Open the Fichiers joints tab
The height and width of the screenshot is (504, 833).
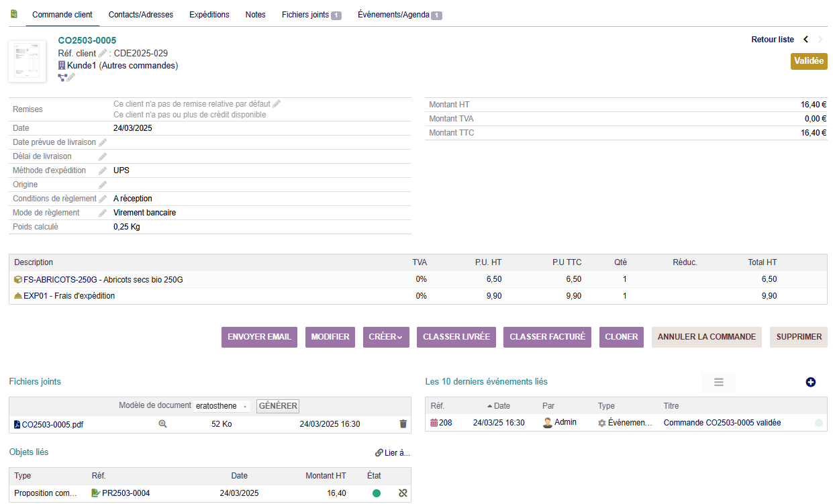click(x=311, y=15)
